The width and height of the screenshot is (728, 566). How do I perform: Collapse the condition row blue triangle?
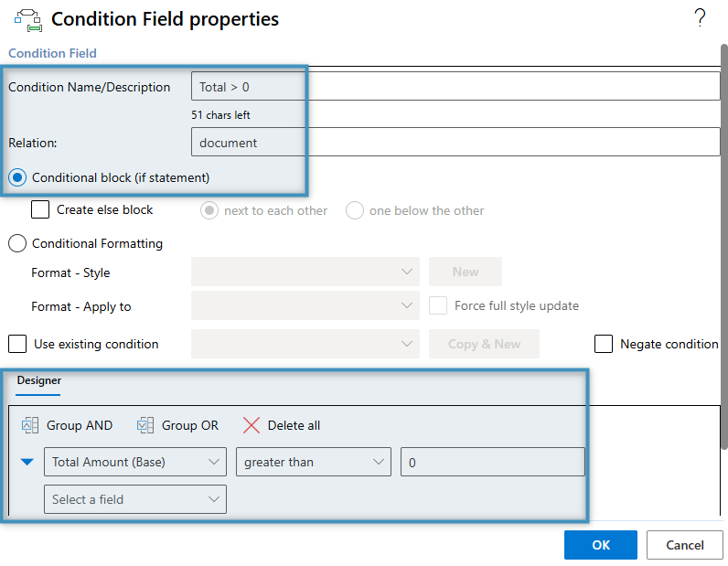click(27, 462)
